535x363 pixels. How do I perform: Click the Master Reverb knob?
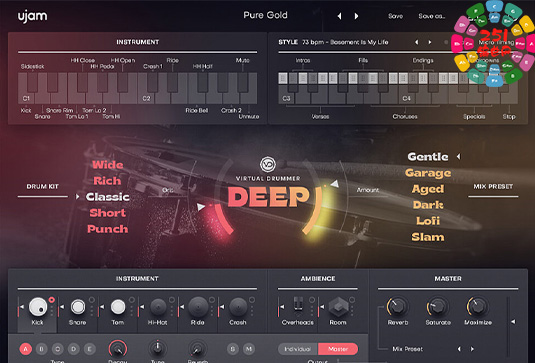(x=397, y=306)
